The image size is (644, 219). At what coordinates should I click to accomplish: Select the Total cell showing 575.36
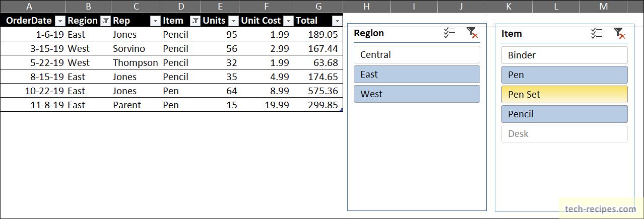pos(318,91)
